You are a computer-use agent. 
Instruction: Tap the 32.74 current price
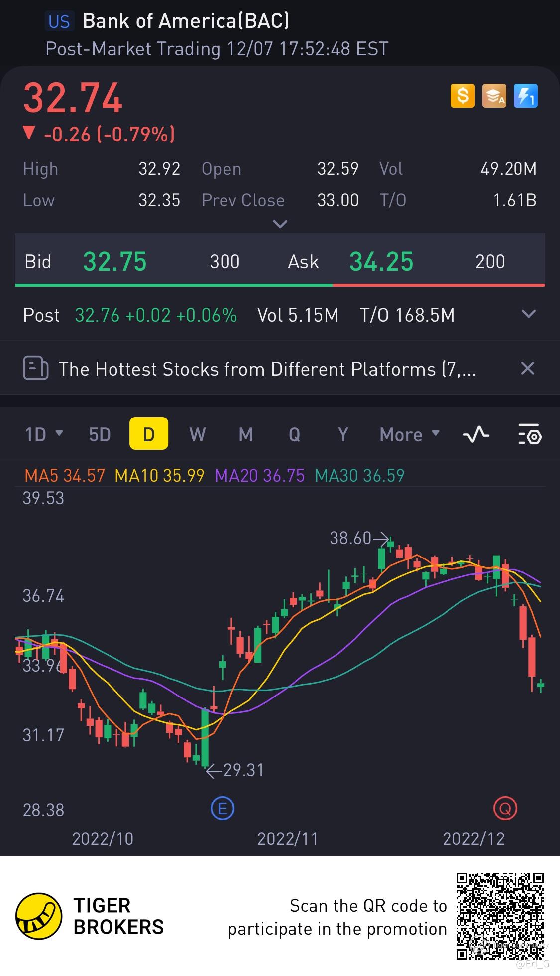click(73, 98)
